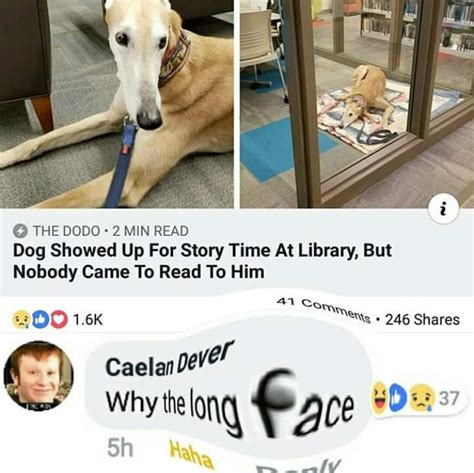Open the close-up greyhound photo
The width and height of the screenshot is (474, 473).
(x=117, y=104)
